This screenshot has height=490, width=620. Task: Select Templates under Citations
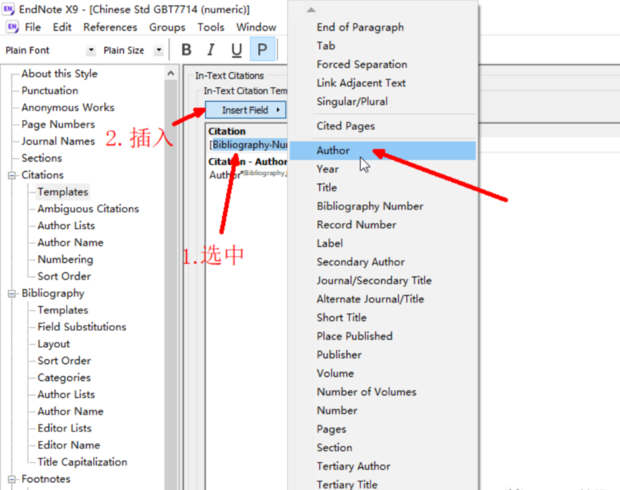click(63, 192)
